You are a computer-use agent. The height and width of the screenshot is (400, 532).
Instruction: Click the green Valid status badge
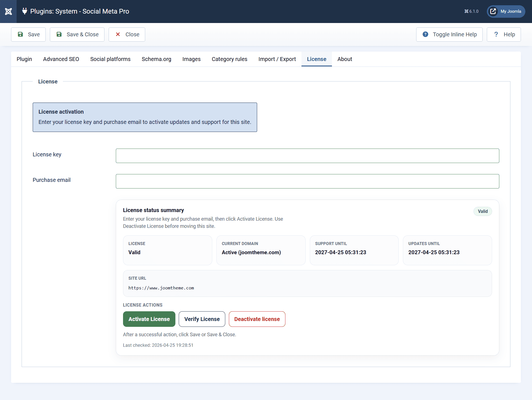click(483, 211)
